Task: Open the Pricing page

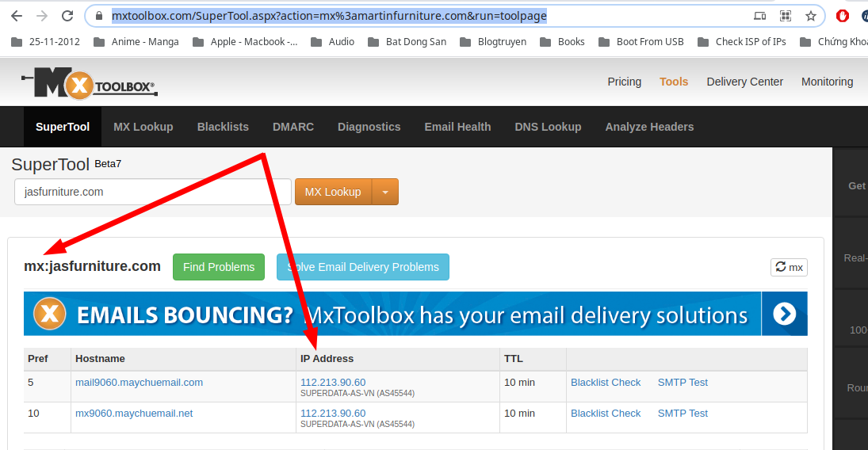Action: (624, 82)
